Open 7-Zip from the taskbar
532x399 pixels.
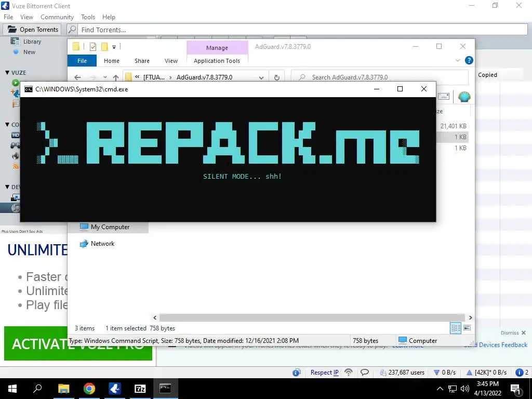pos(140,389)
